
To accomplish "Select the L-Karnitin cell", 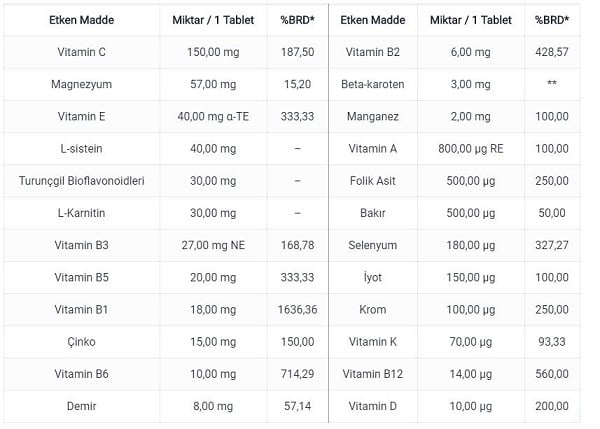I will (82, 213).
